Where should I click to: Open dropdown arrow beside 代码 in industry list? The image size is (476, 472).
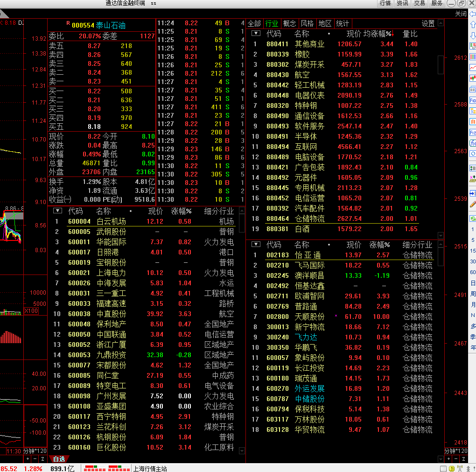pos(256,34)
